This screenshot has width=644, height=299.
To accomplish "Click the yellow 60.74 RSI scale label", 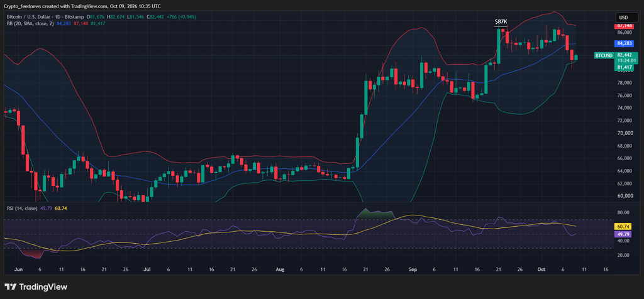I will coord(623,226).
